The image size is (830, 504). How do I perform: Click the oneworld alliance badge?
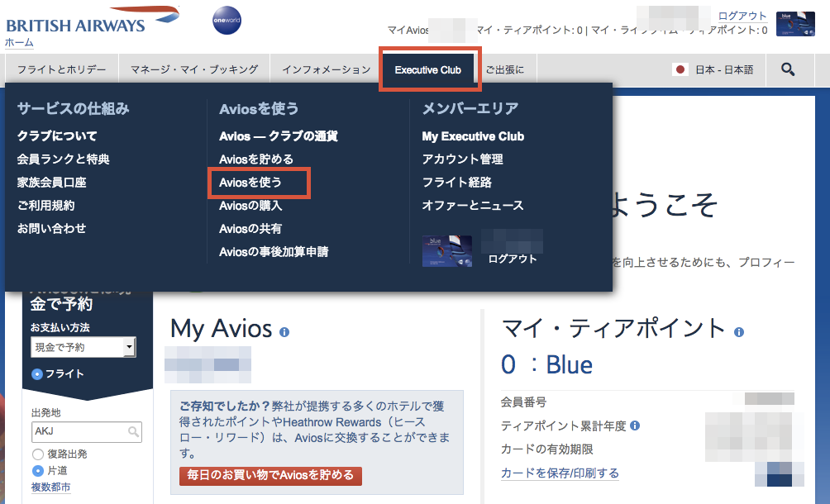(x=227, y=21)
